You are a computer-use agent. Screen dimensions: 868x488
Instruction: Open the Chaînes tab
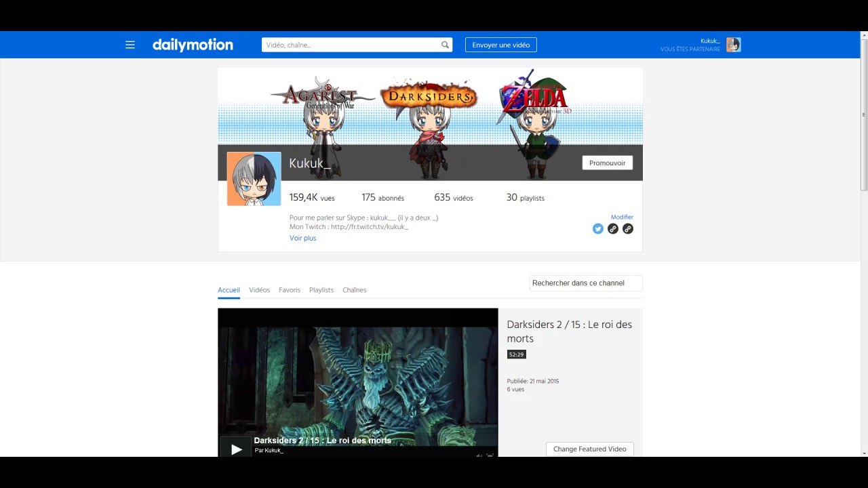(x=355, y=290)
